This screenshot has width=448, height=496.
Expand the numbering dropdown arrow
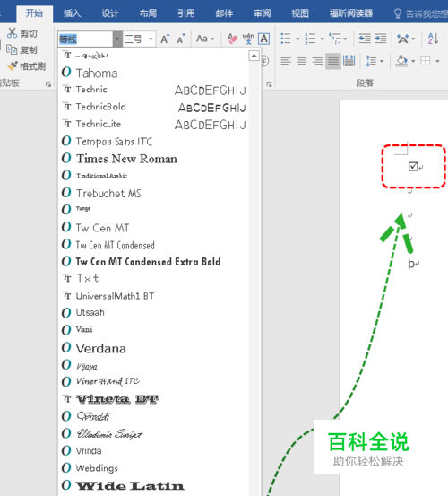(x=322, y=39)
